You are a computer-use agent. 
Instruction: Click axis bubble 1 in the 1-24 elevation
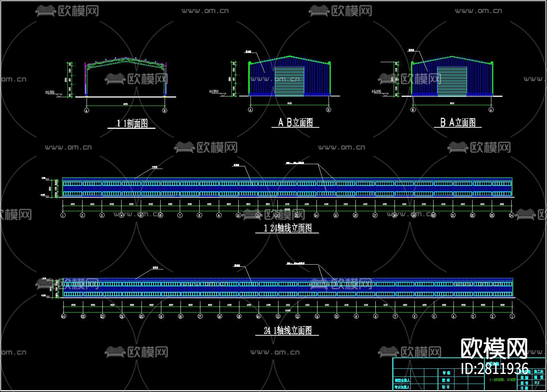[63, 215]
